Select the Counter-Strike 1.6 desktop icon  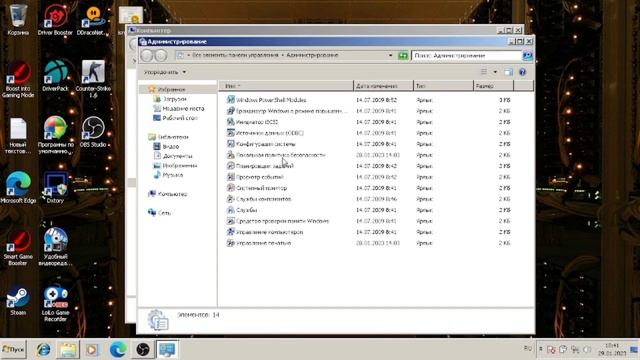coord(93,79)
